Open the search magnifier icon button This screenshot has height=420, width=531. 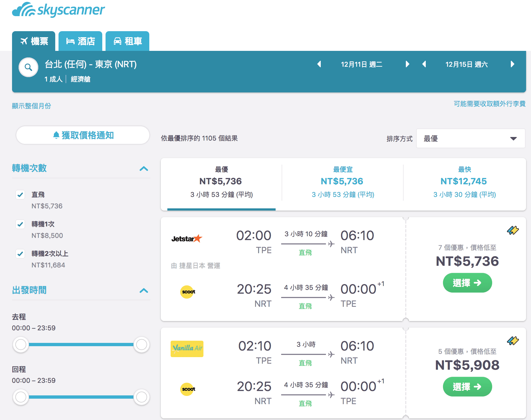point(28,67)
